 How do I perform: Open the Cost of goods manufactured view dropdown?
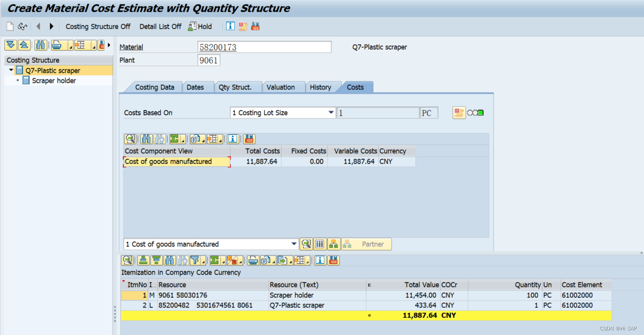[293, 244]
